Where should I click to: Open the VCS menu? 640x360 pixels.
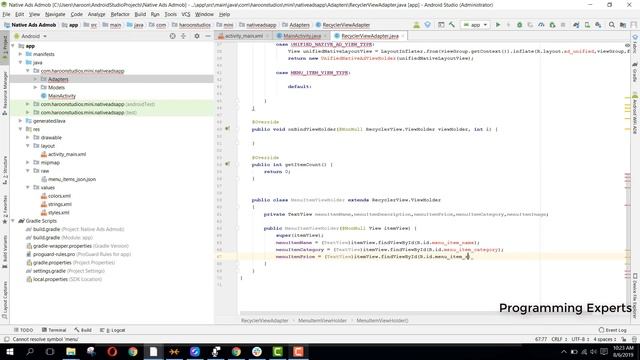pyautogui.click(x=186, y=14)
